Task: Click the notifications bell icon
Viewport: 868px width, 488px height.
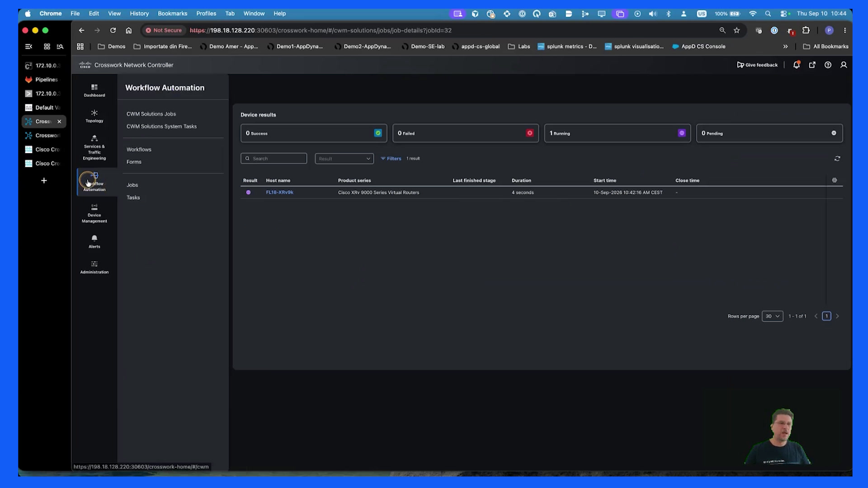Action: click(797, 65)
